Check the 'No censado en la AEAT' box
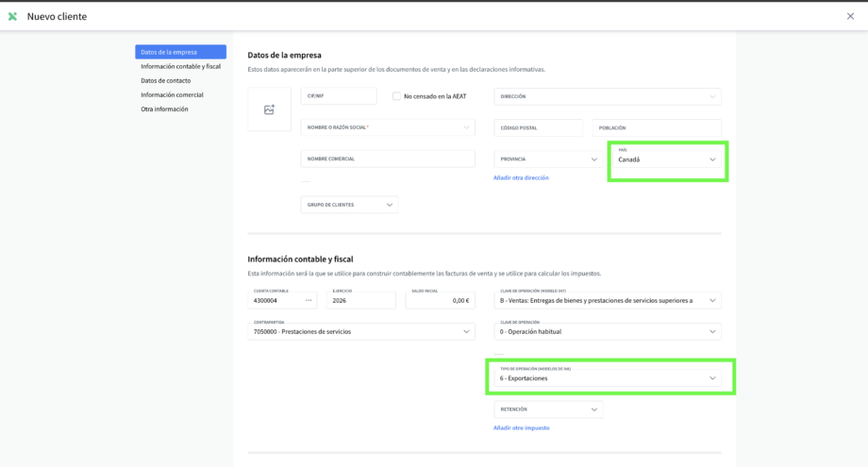Screen dimensions: 868x467 point(397,96)
